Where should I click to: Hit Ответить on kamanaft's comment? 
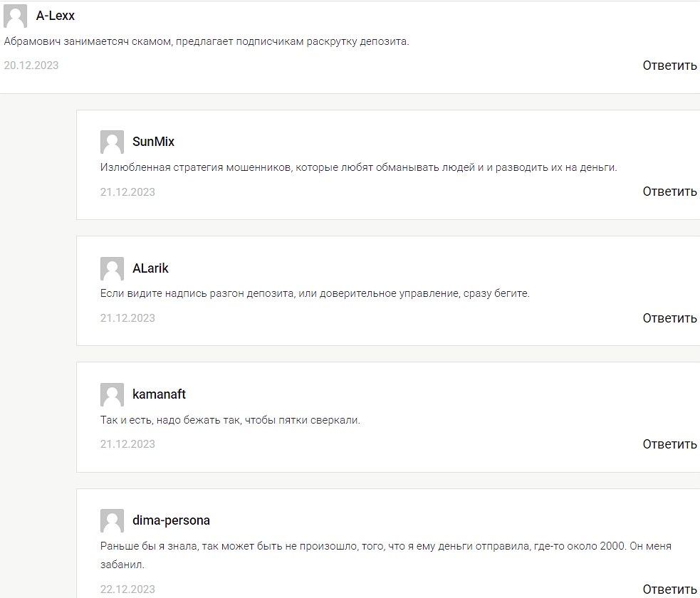tap(669, 444)
